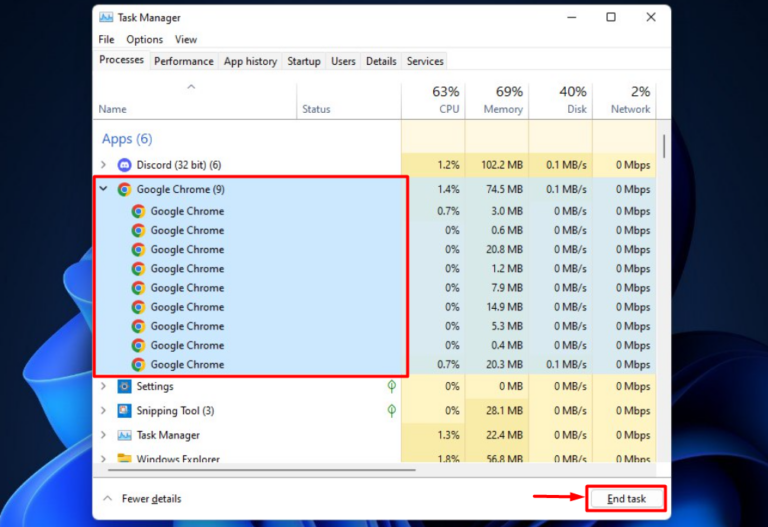768x527 pixels.
Task: Sort by the Memory 69% column header
Action: tap(497, 101)
